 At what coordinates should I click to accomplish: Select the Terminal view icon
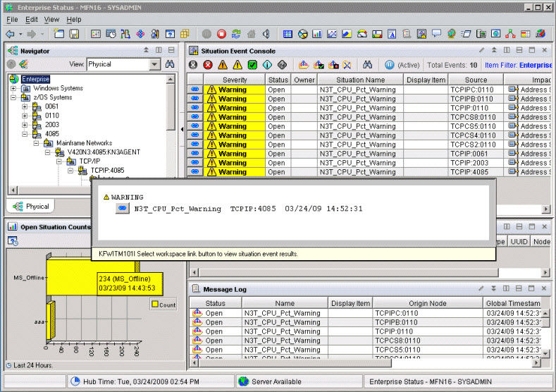[x=481, y=34]
